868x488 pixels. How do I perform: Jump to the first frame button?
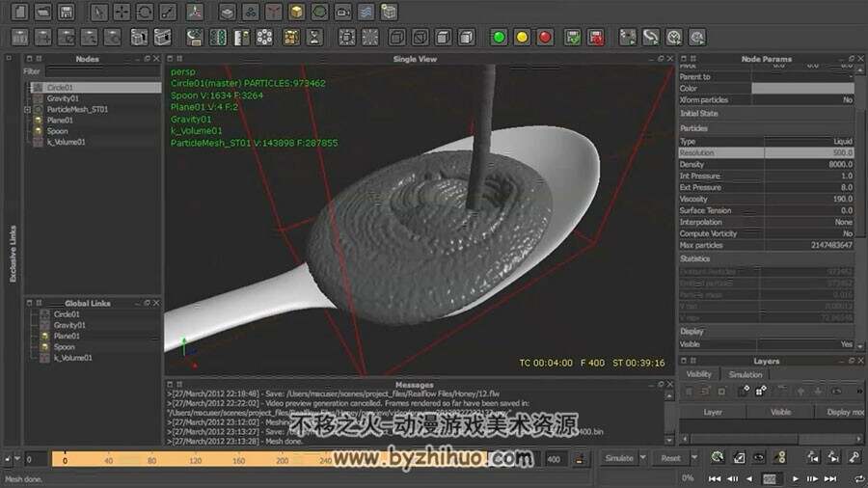point(715,478)
